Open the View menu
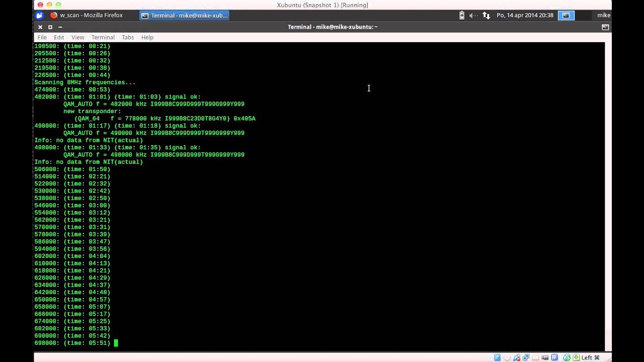Image resolution: width=644 pixels, height=362 pixels. [77, 37]
